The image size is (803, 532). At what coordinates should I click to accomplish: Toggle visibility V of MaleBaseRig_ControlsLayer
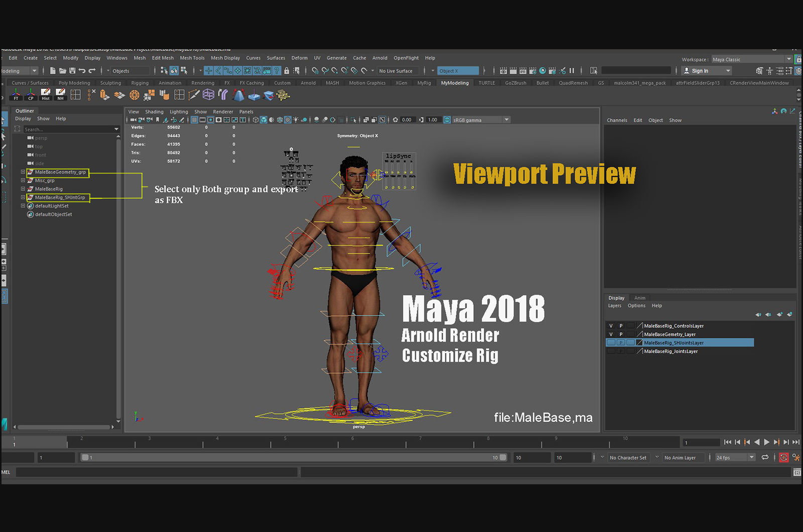611,326
